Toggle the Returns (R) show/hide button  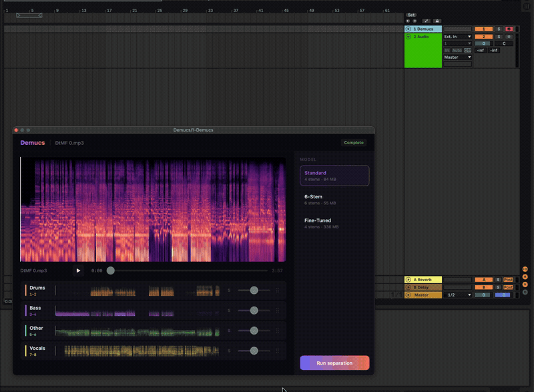click(x=525, y=277)
